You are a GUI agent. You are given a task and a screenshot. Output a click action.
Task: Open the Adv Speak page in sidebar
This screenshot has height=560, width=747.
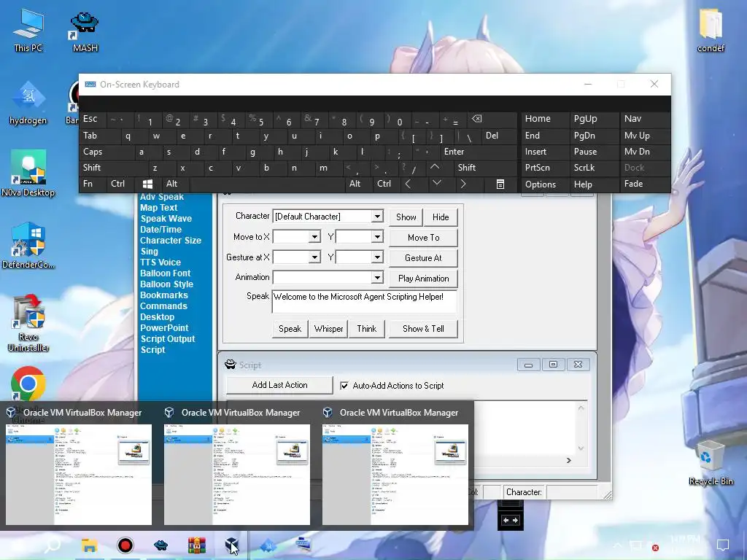coord(162,197)
